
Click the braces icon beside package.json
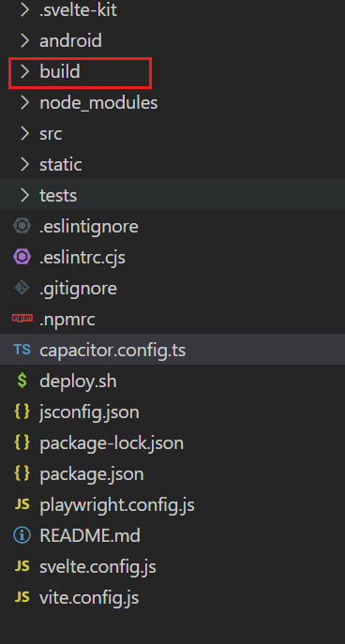22,473
